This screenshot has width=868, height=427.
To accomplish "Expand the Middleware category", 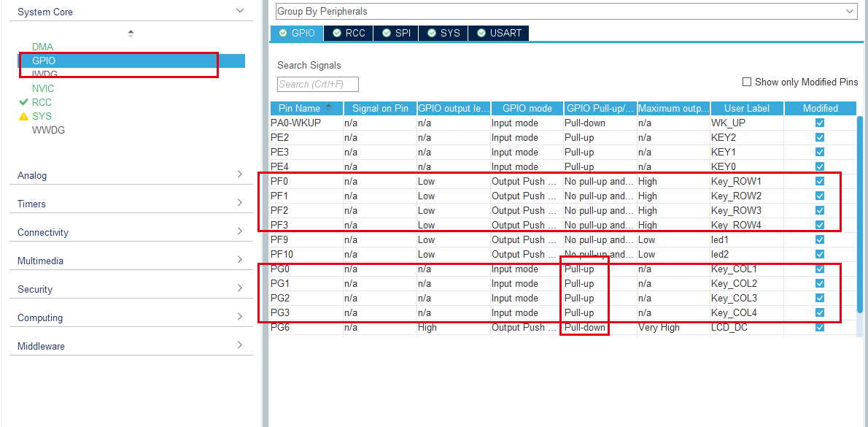I will tap(131, 346).
